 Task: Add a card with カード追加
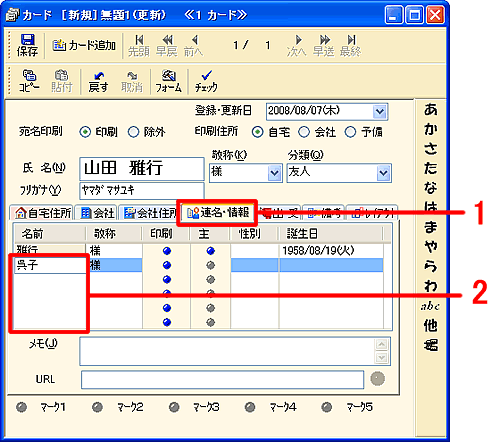tap(84, 45)
